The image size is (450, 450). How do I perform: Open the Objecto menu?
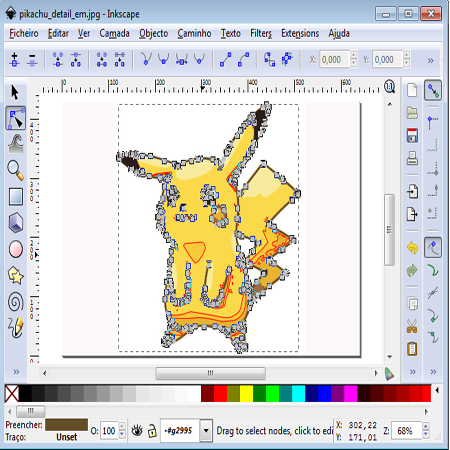pyautogui.click(x=153, y=33)
